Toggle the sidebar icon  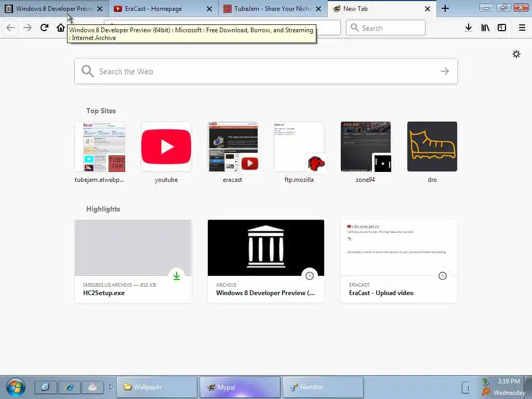pos(502,28)
